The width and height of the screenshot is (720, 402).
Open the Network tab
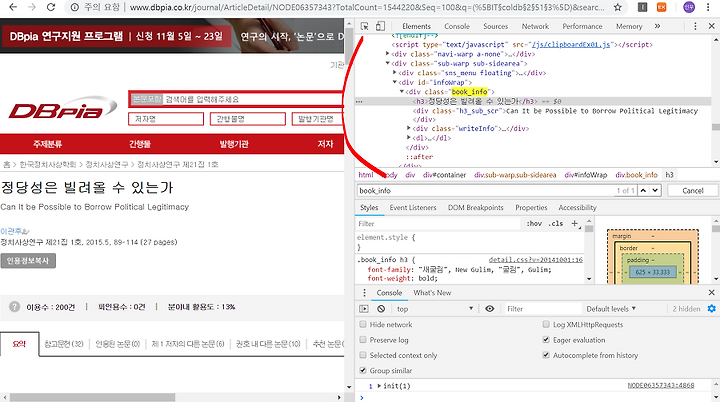point(535,26)
